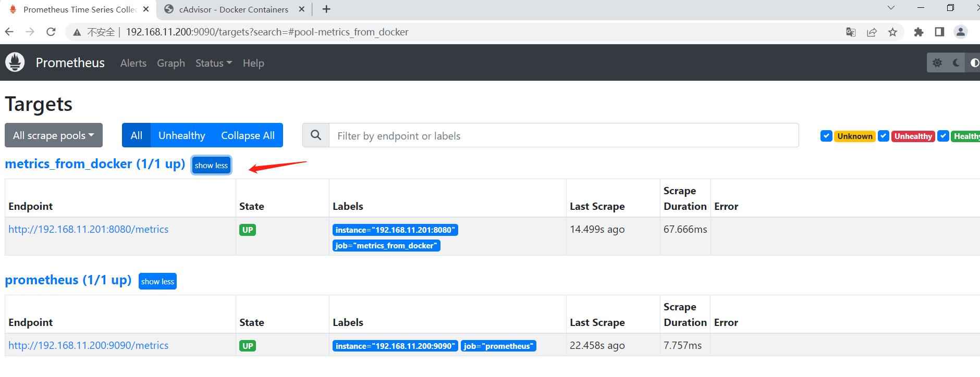Screen dimensions: 980x377
Task: Click the instance="192.168.11.201:8080" label badge
Action: pyautogui.click(x=395, y=230)
